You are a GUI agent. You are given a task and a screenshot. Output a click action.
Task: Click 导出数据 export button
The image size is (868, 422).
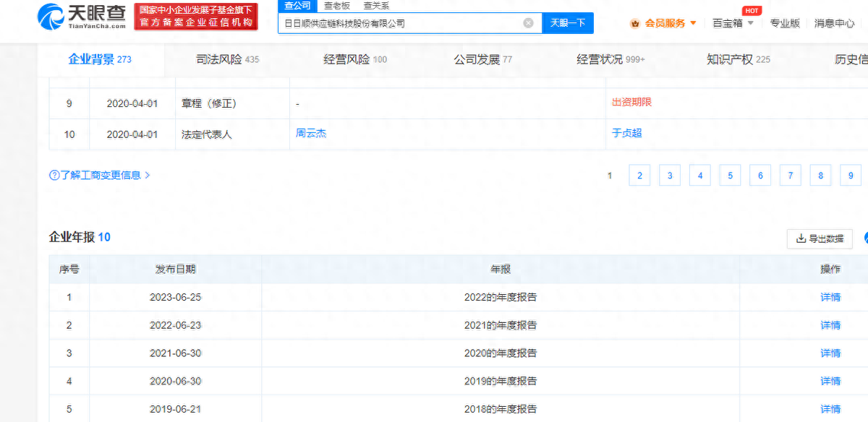click(x=820, y=238)
